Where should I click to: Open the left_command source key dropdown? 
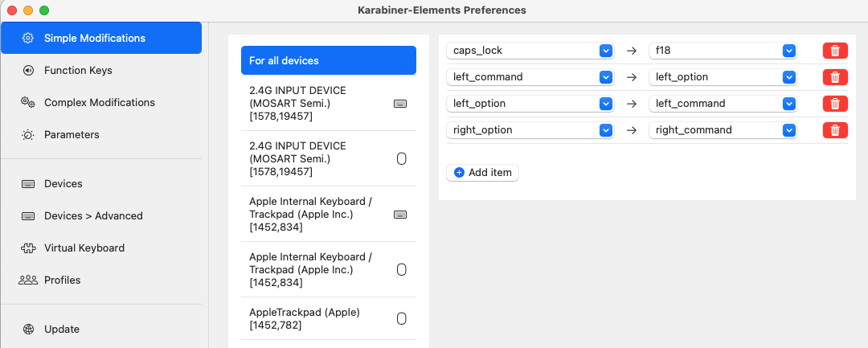click(530, 77)
